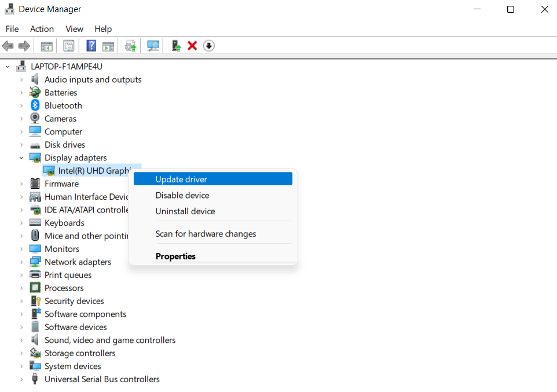Click the Disk drives icon
Viewport: 557px width, 392px height.
point(35,145)
